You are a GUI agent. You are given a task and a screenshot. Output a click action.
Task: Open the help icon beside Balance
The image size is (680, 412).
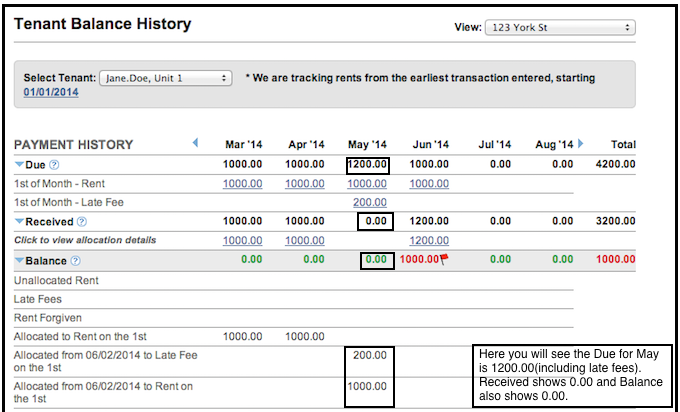76,260
